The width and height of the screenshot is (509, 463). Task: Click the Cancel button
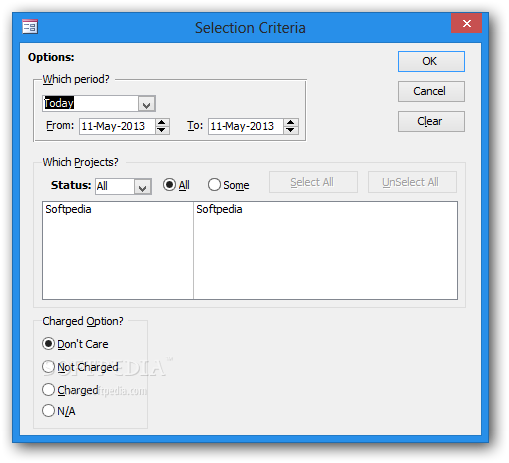tap(431, 91)
